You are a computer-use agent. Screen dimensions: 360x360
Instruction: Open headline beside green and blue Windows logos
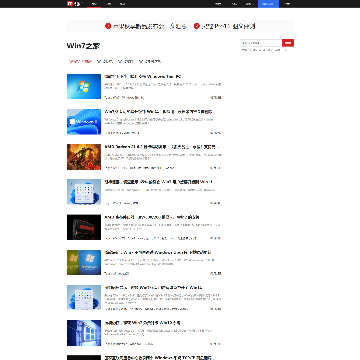(x=158, y=252)
